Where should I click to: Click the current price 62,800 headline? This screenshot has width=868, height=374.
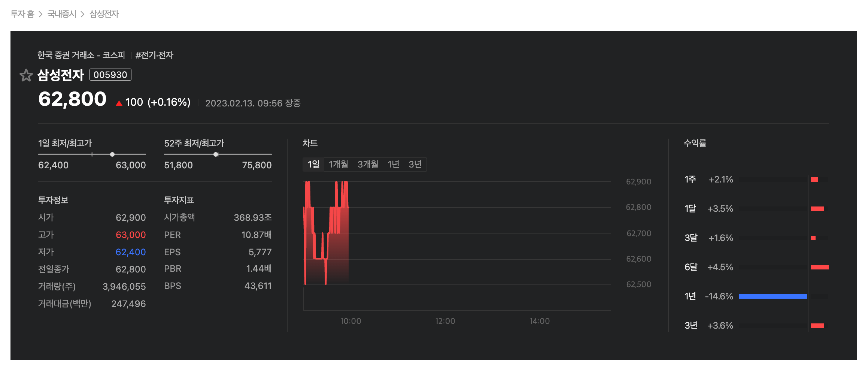click(72, 99)
